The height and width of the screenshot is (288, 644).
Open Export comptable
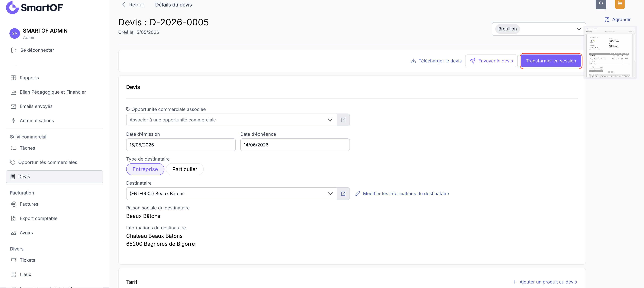tap(54, 218)
